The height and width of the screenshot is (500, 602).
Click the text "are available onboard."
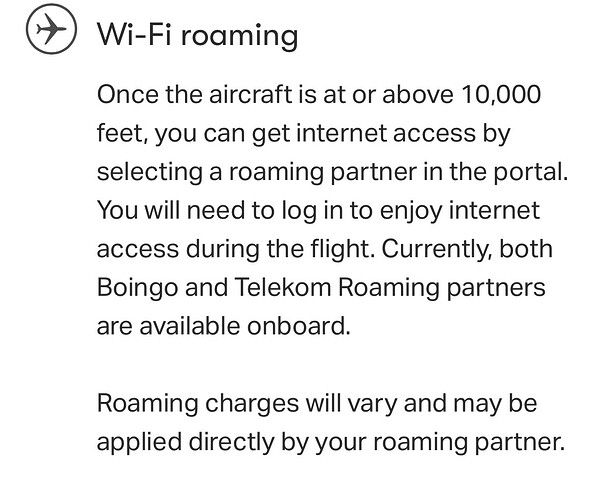[224, 325]
